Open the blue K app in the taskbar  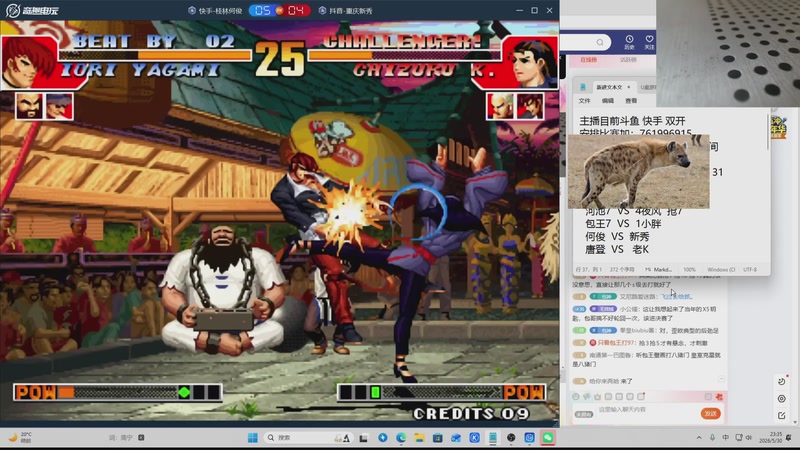click(x=474, y=438)
